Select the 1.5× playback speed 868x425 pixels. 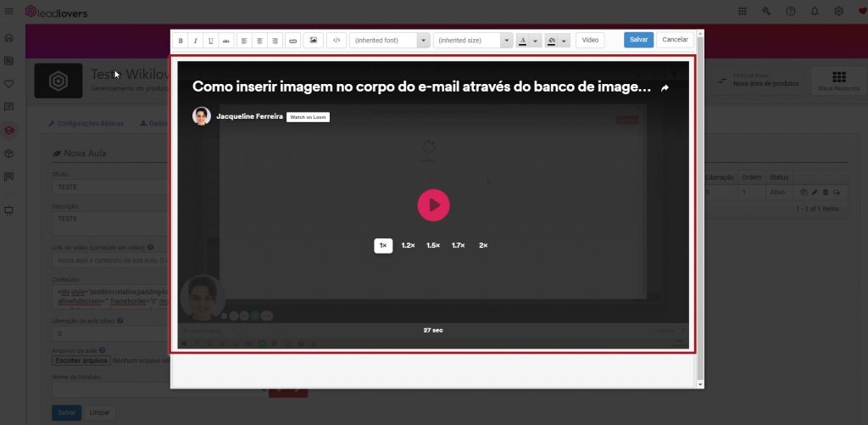432,245
